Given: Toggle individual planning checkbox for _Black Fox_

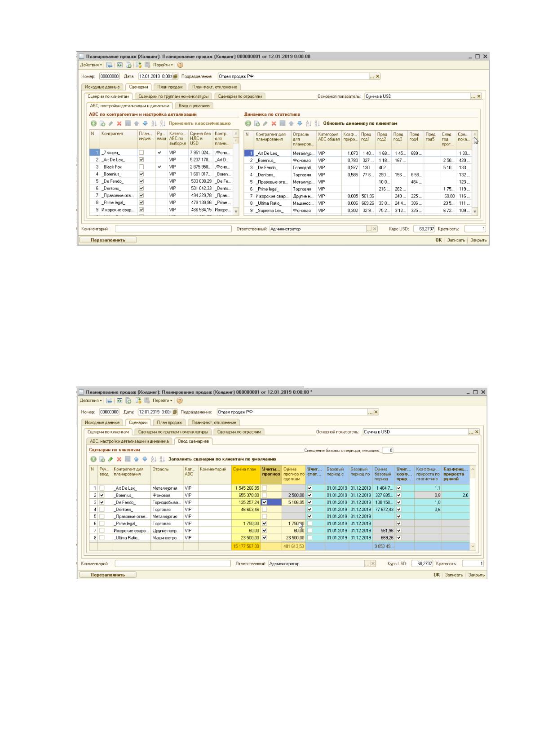Looking at the screenshot, I should click(141, 167).
